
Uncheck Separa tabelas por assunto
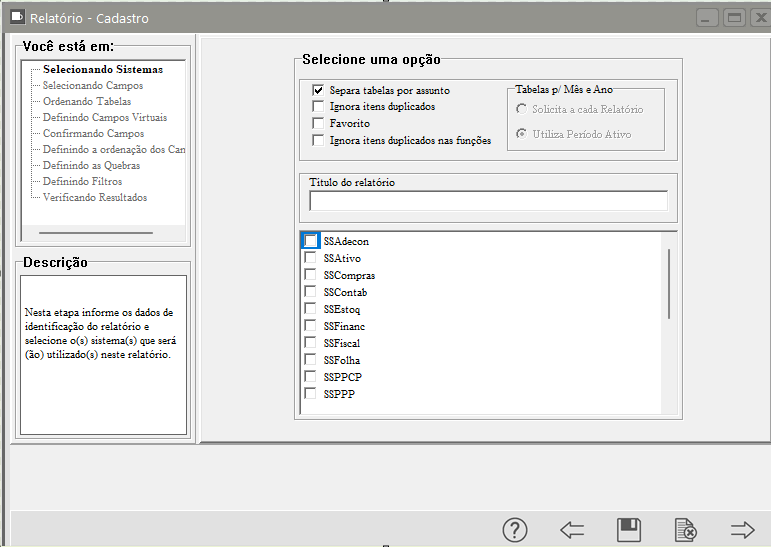click(319, 90)
